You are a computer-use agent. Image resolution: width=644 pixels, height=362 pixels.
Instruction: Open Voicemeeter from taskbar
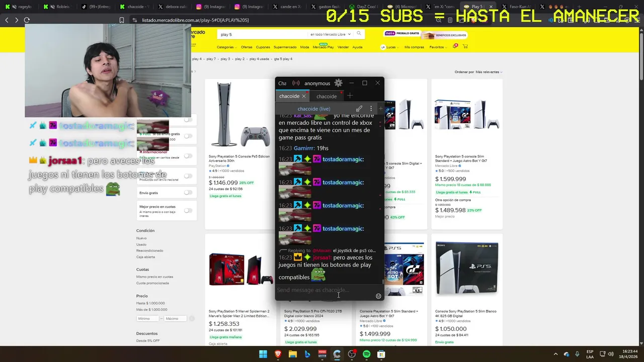click(323, 354)
